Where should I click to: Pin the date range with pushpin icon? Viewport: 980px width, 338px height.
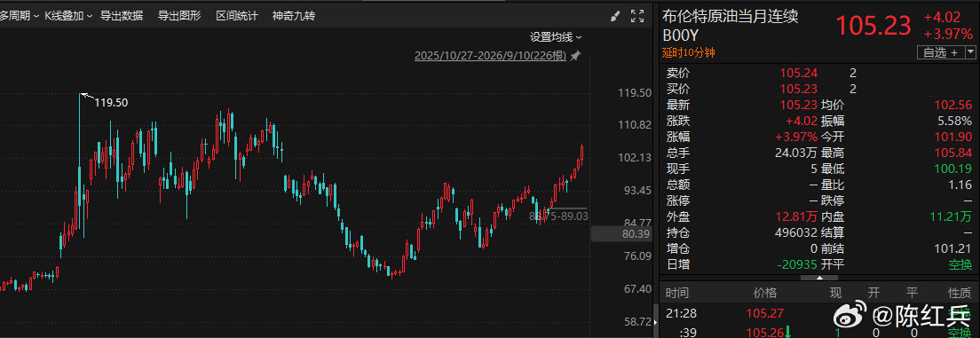pos(575,56)
